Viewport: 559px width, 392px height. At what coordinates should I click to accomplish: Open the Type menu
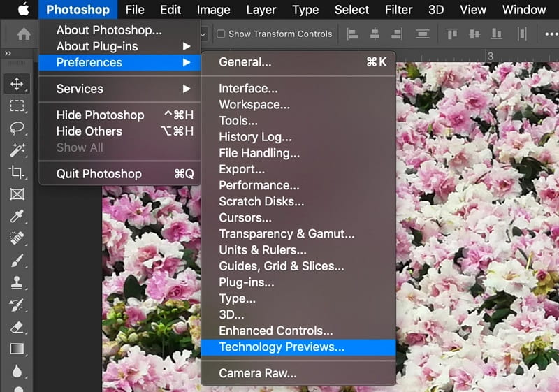[305, 10]
